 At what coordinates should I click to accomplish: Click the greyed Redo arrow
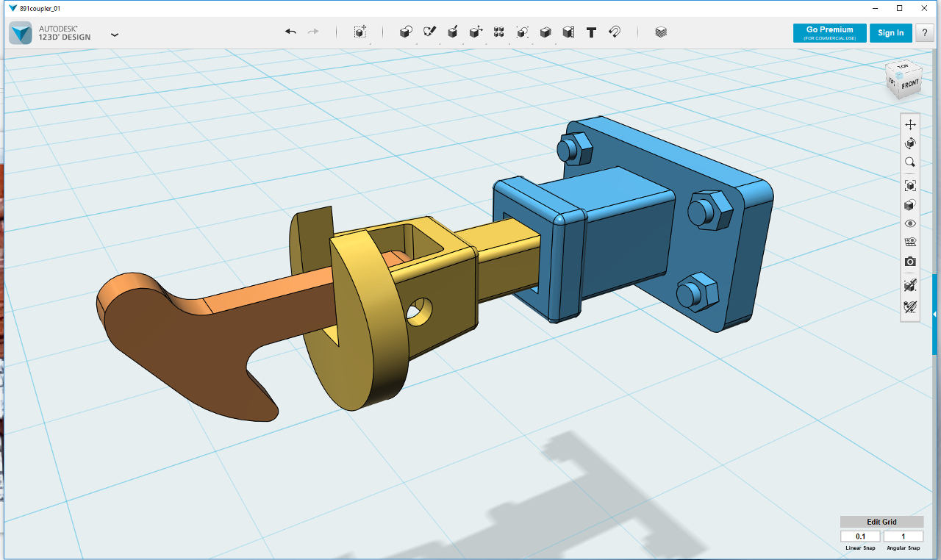(x=313, y=32)
